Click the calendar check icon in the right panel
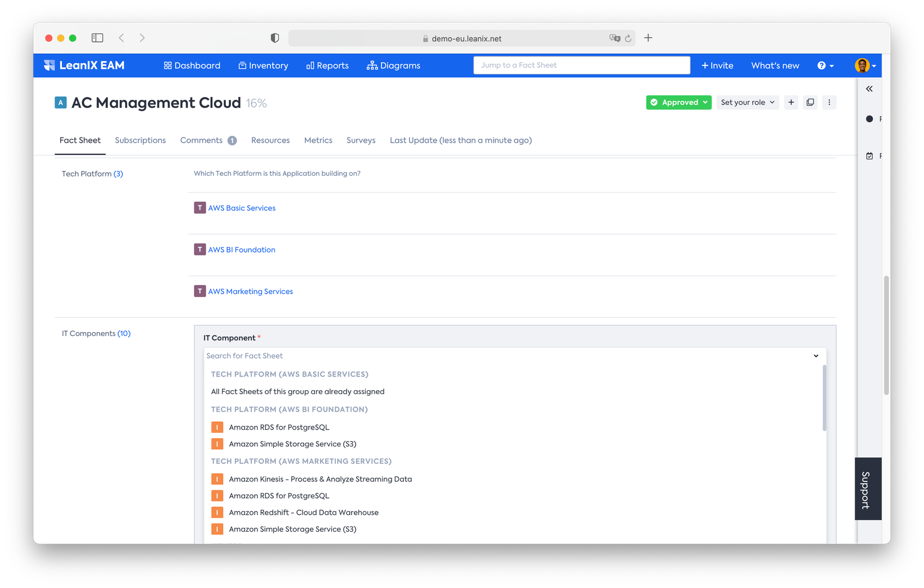Viewport: 924px width, 588px height. coord(869,156)
